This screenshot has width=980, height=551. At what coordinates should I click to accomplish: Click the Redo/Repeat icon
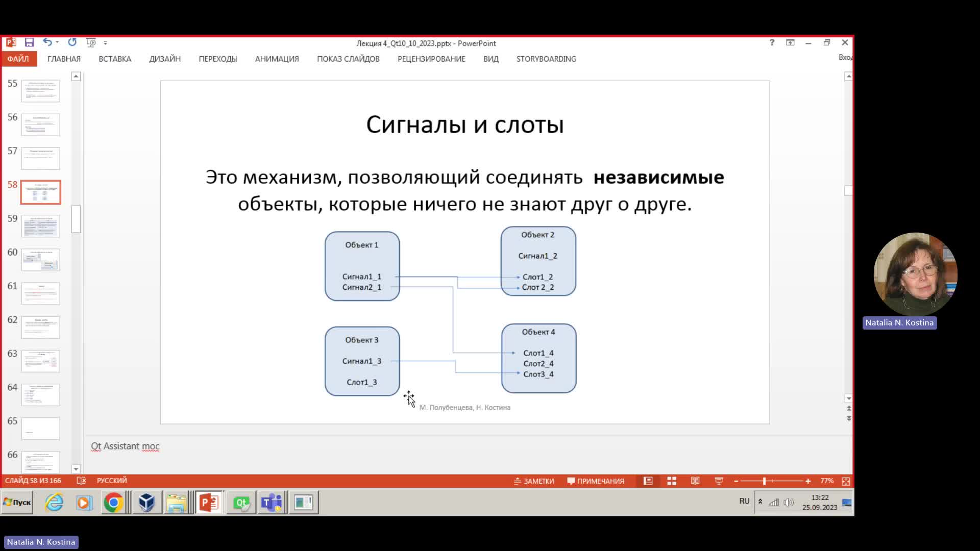point(72,42)
